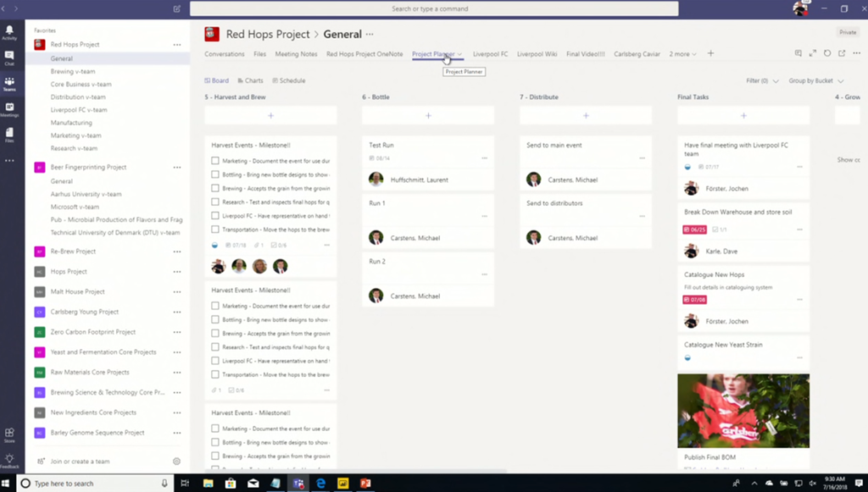The height and width of the screenshot is (492, 868).
Task: Expand the Filter dropdown
Action: pyautogui.click(x=762, y=81)
